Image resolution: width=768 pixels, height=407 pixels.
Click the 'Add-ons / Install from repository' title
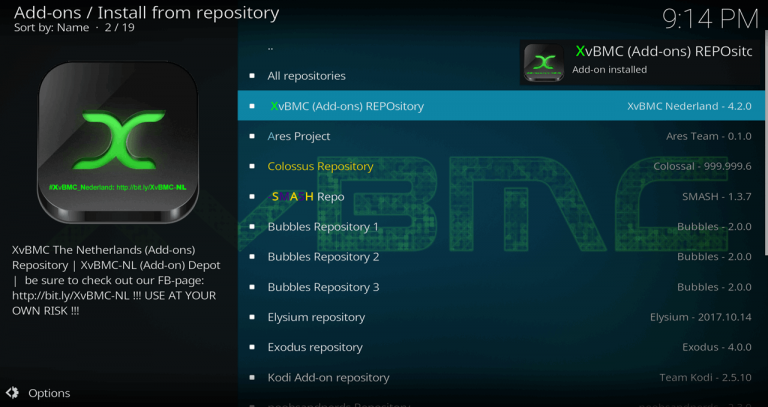pos(146,12)
